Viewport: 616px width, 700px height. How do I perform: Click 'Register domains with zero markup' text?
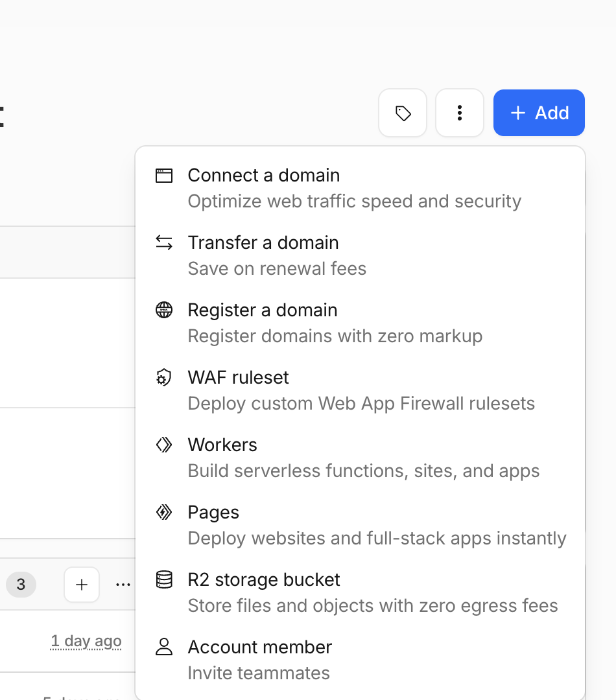click(335, 336)
